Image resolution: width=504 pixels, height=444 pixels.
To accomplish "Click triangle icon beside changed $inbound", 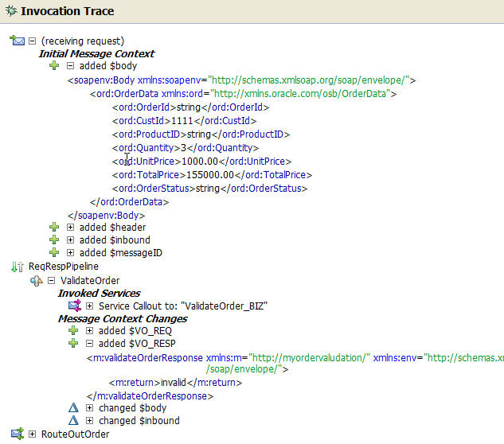I will click(73, 420).
